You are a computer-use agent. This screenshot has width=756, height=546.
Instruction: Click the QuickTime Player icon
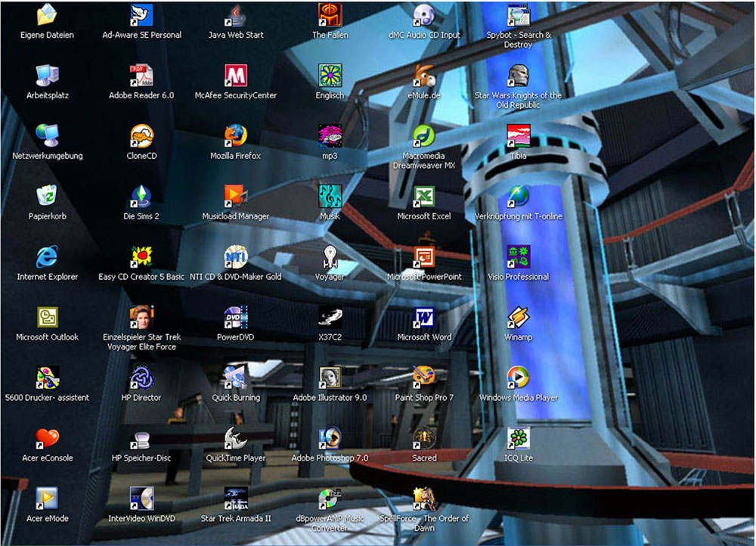click(236, 439)
